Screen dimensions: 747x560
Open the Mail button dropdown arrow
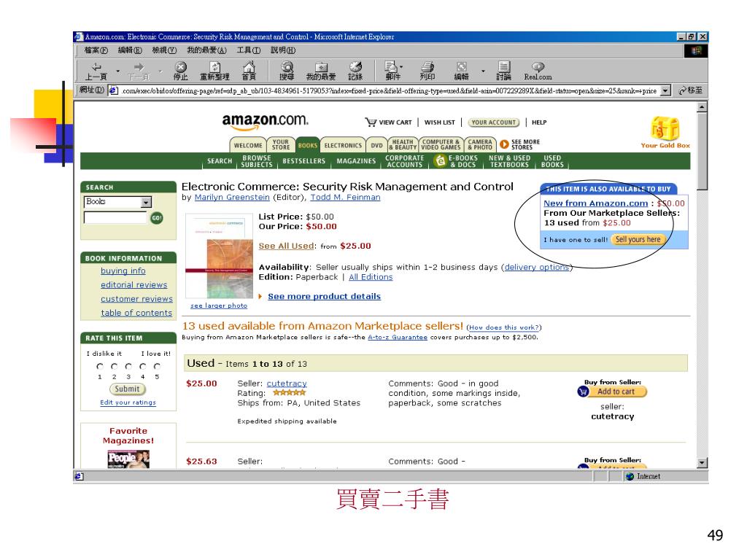pos(401,68)
